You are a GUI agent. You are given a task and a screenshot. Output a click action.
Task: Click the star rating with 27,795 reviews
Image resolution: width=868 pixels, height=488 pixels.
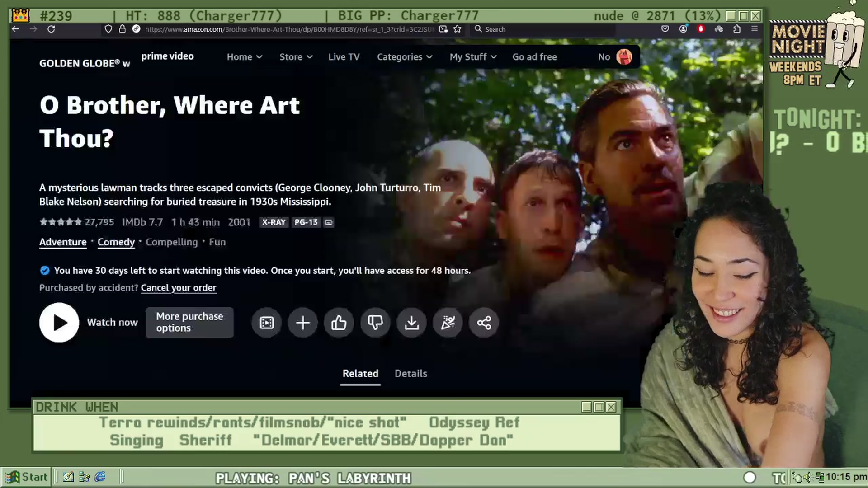tap(76, 222)
